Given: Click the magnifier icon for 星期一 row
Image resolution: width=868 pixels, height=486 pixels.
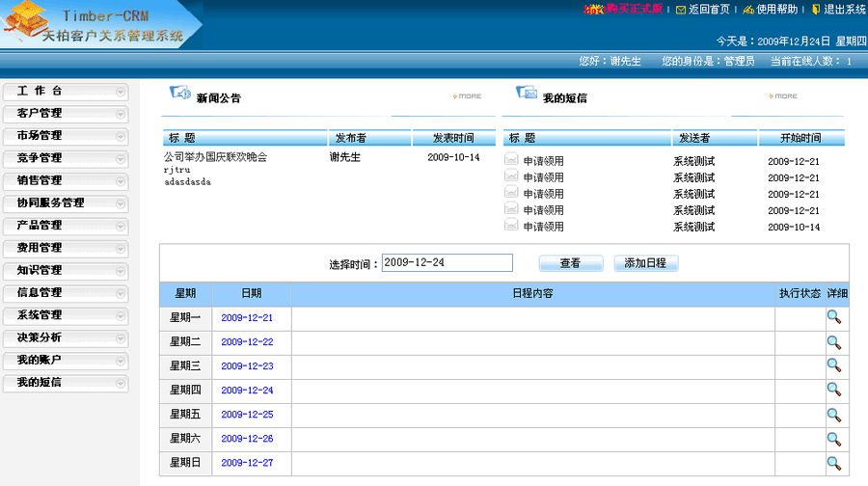Looking at the screenshot, I should 834,317.
